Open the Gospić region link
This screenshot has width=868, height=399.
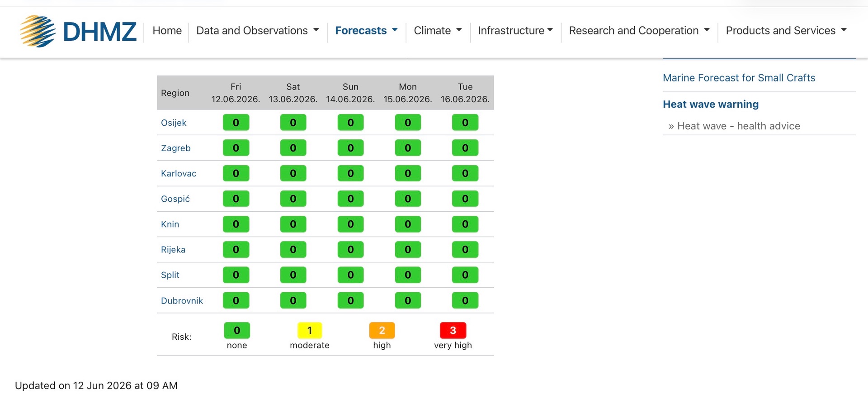pyautogui.click(x=175, y=199)
